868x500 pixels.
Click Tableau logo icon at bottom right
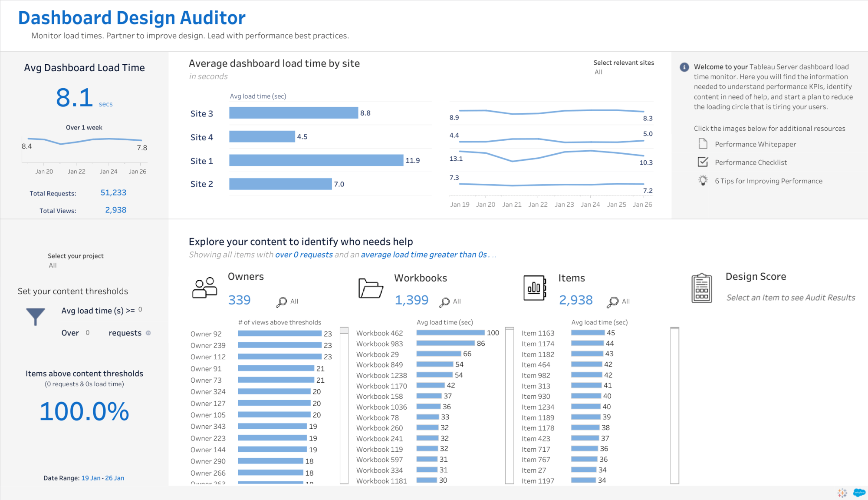pyautogui.click(x=842, y=493)
